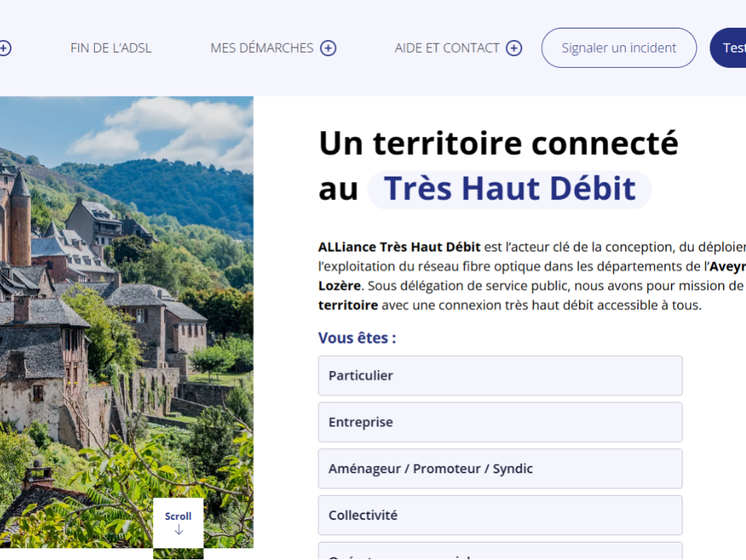Screen dimensions: 746x560
Task: Open the FIN DE L'ADSL menu item
Action: (x=111, y=48)
